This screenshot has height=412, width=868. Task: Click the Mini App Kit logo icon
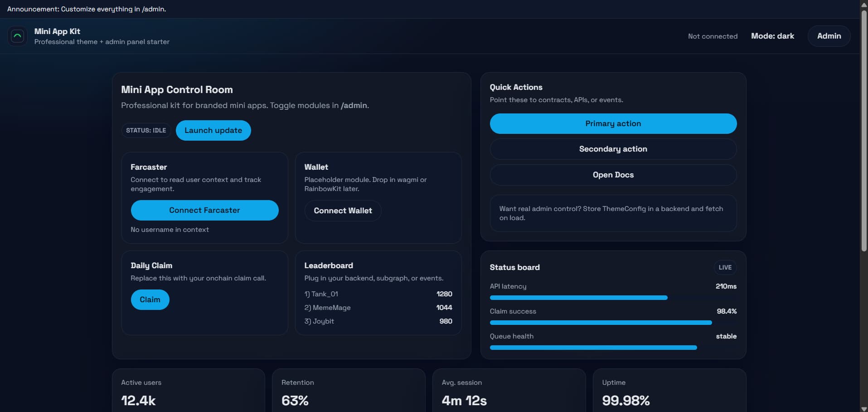point(17,36)
